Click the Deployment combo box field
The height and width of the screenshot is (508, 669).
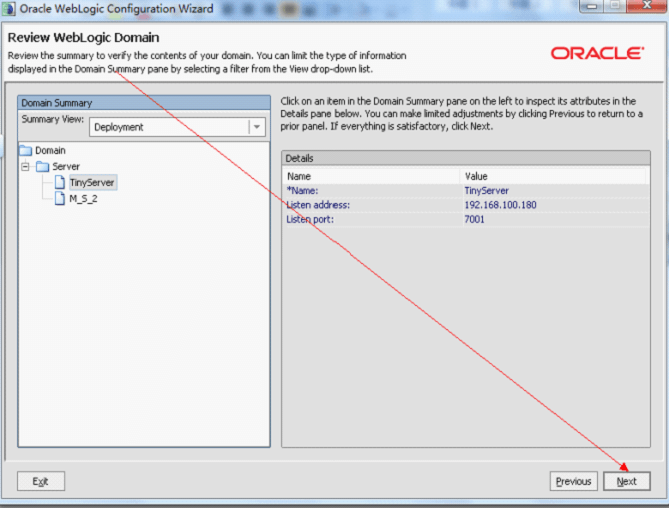point(177,127)
